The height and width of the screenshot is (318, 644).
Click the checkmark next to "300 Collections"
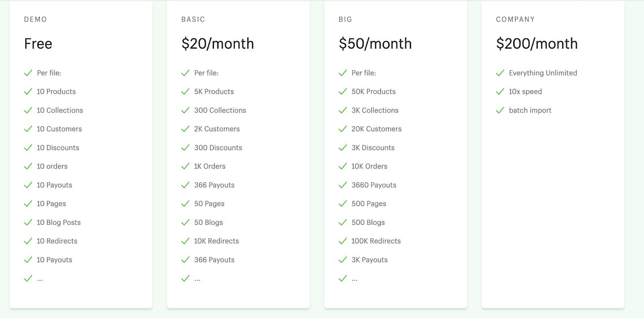coord(185,110)
